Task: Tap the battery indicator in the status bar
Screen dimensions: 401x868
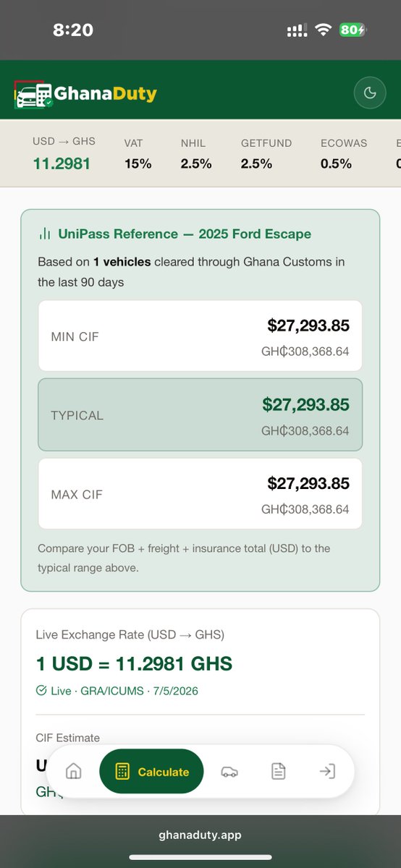Action: click(353, 30)
